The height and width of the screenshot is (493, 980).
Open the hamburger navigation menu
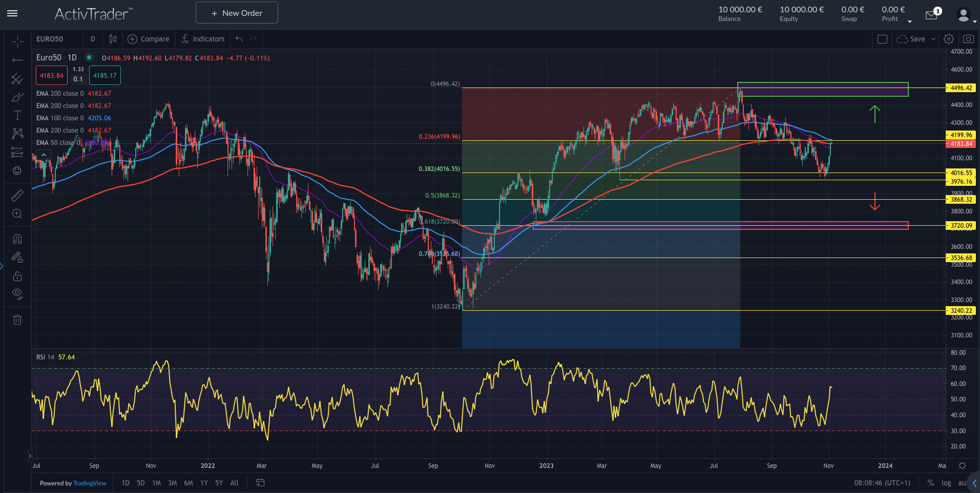coord(12,14)
